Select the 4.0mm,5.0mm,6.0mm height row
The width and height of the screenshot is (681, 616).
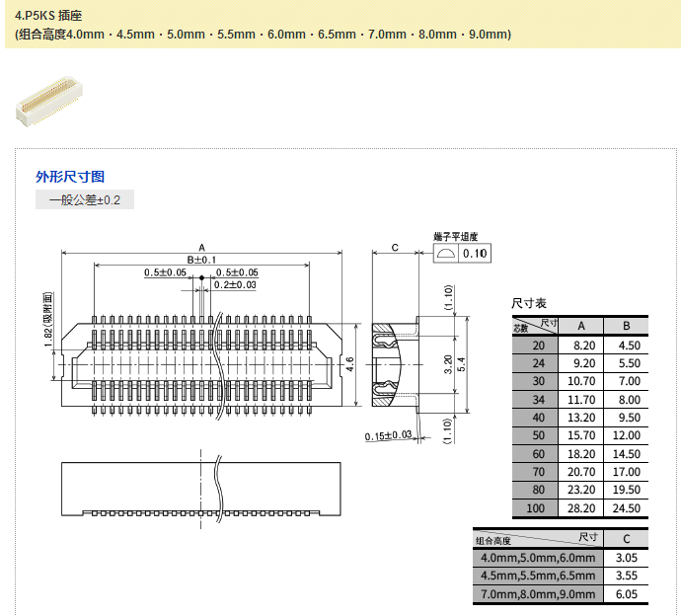click(x=537, y=558)
